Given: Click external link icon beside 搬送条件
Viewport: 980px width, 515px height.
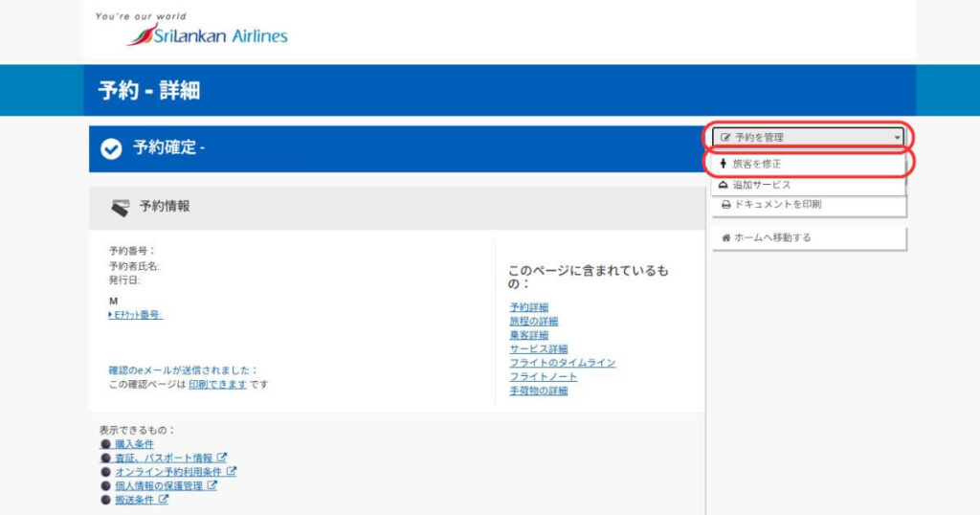Looking at the screenshot, I should tap(163, 499).
